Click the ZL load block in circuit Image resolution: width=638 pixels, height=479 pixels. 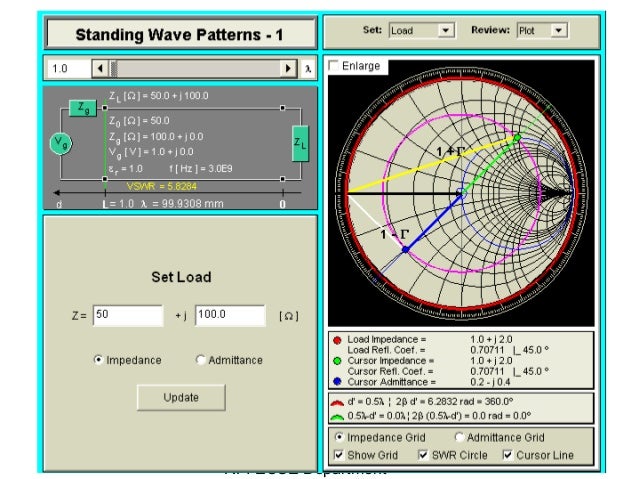click(300, 143)
